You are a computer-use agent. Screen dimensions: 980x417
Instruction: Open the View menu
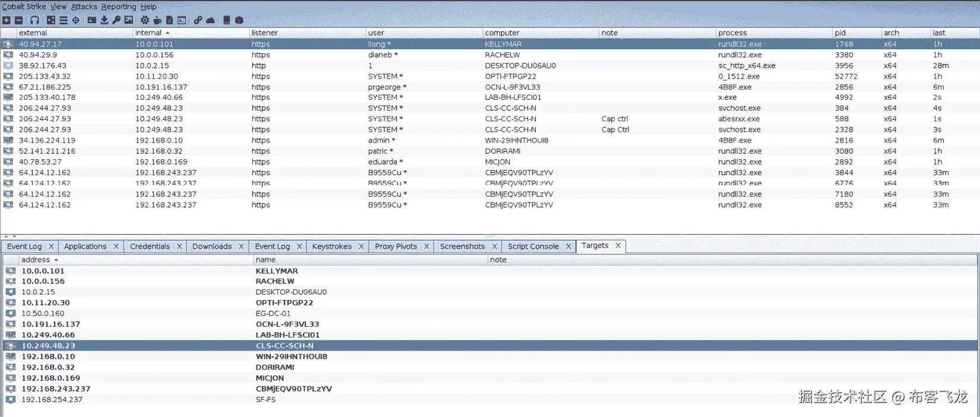[x=58, y=7]
